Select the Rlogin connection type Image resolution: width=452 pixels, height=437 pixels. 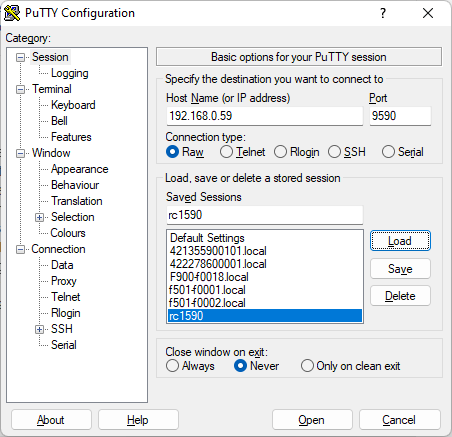[296, 152]
